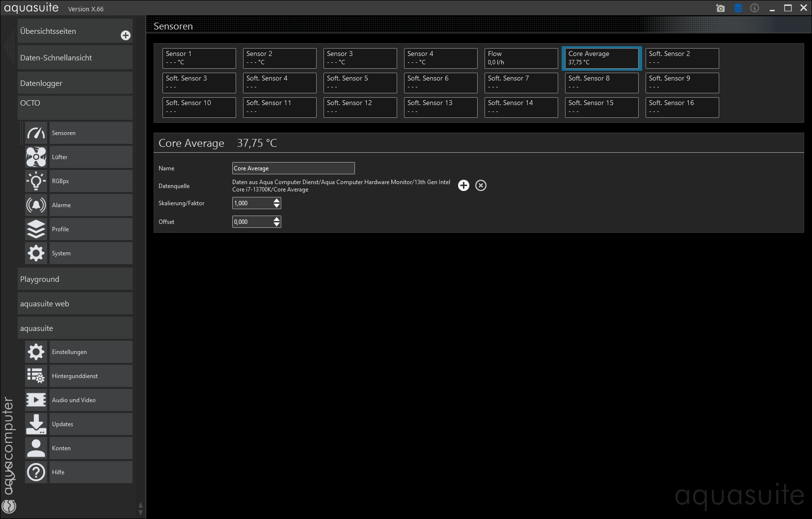Select the Profile layers icon
The image size is (812, 519).
point(36,229)
